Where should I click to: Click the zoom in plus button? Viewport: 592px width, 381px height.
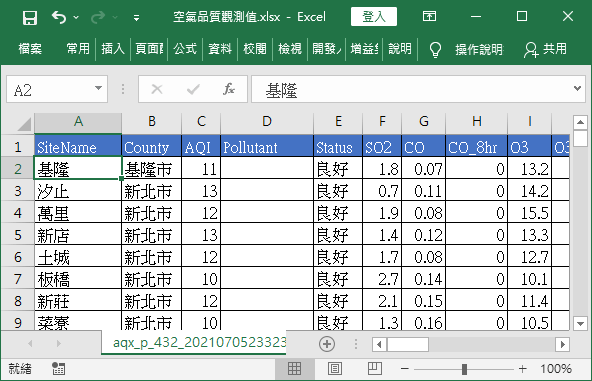pyautogui.click(x=523, y=369)
